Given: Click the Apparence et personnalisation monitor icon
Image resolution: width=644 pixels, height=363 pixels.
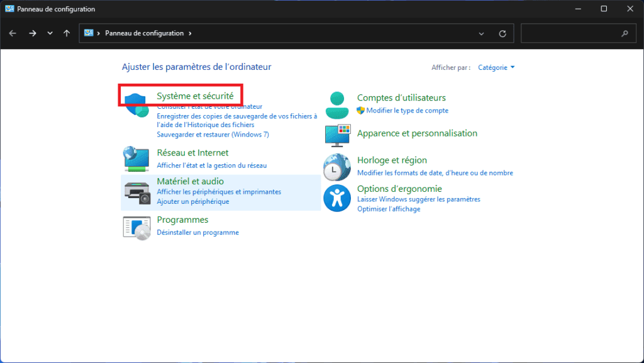Looking at the screenshot, I should pyautogui.click(x=337, y=135).
